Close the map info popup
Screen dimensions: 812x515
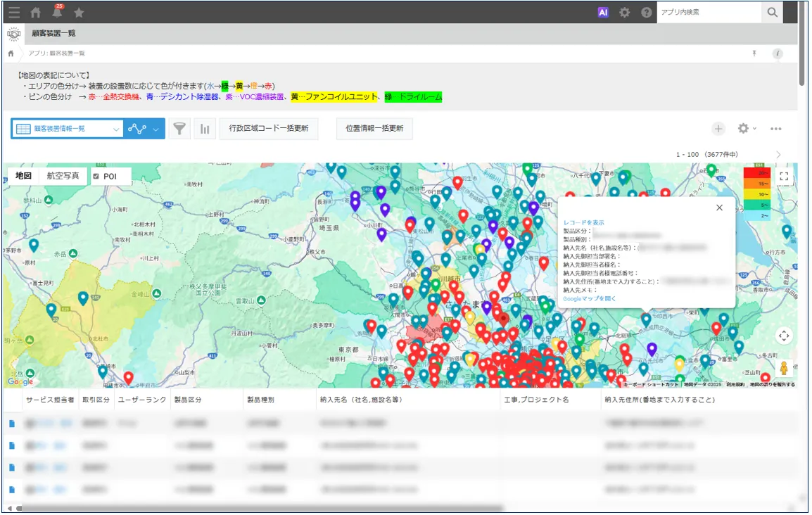pyautogui.click(x=719, y=208)
